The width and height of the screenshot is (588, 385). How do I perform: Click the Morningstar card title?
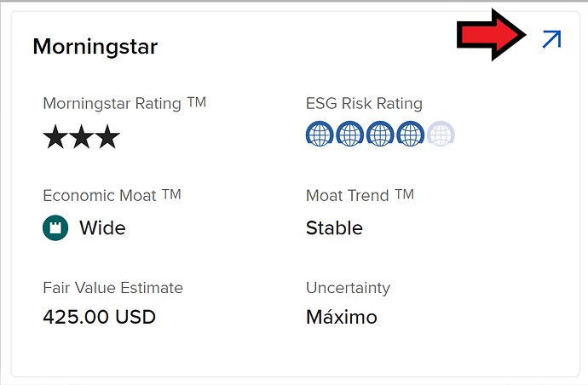click(95, 46)
